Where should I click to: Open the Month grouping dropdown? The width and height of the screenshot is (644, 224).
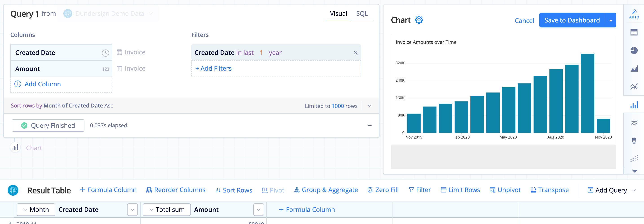tap(36, 209)
